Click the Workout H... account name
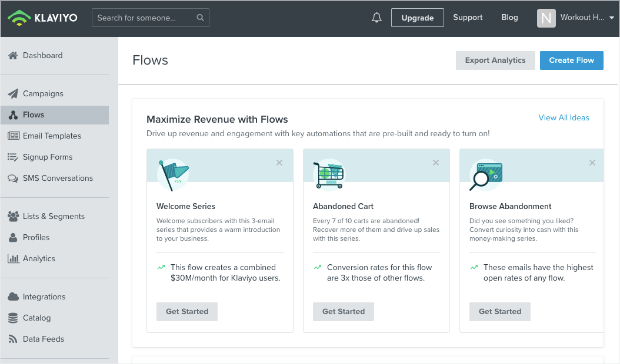Screen dimensions: 620x364 tap(582, 17)
